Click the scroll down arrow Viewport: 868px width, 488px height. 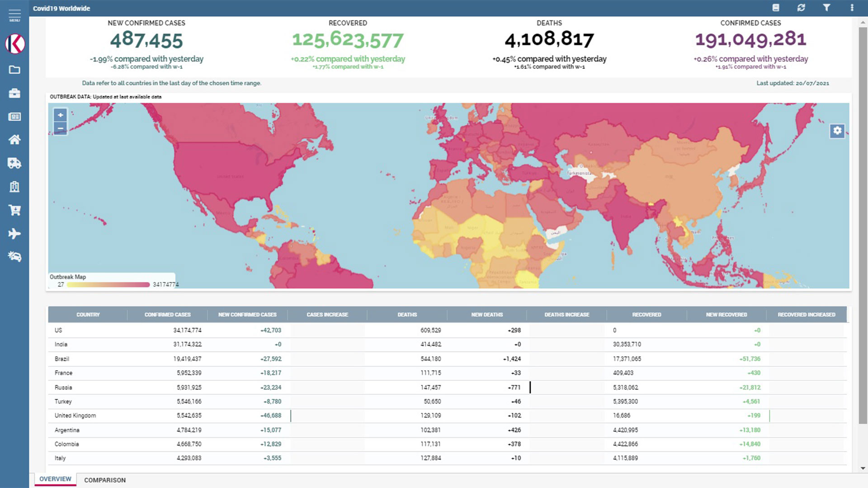863,468
